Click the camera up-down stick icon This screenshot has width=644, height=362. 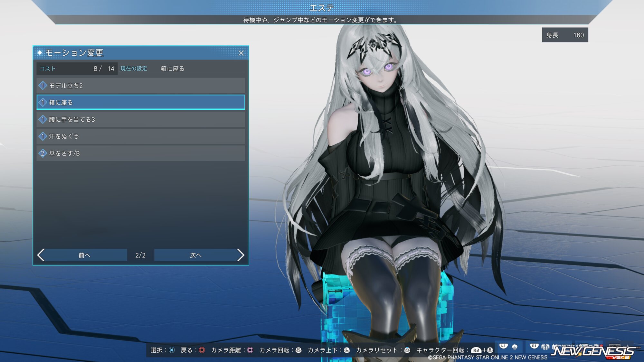click(347, 350)
